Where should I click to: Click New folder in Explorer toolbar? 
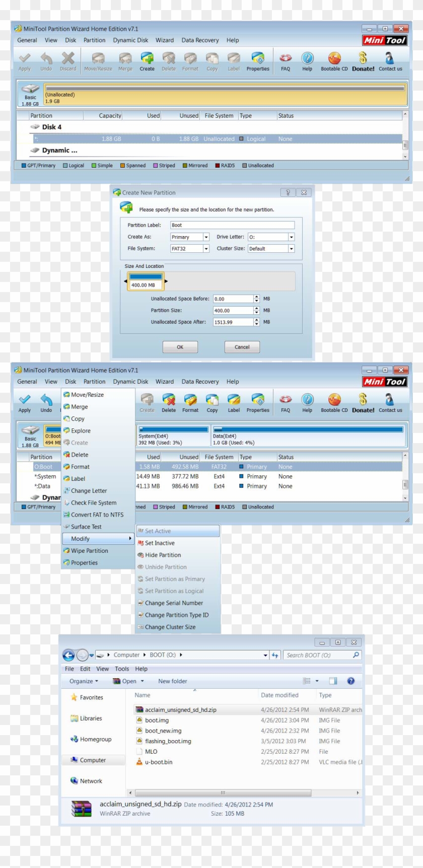click(172, 681)
